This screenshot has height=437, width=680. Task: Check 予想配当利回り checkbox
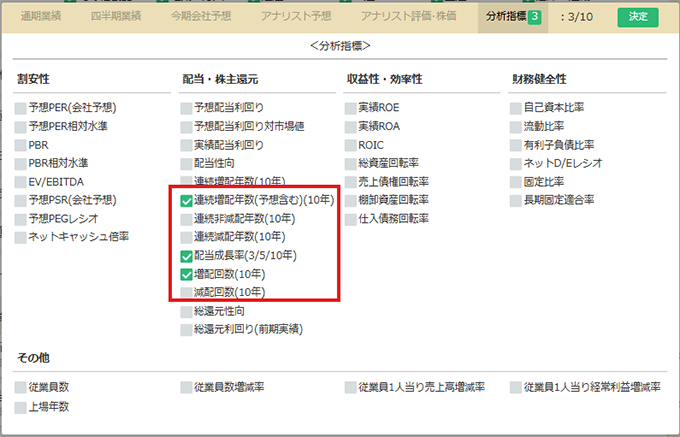[x=186, y=108]
